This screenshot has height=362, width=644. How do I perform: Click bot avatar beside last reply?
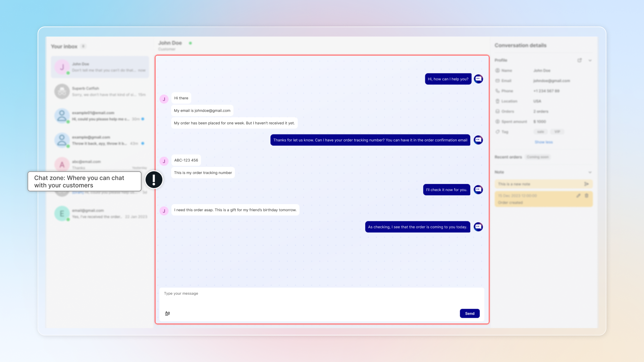coord(478,227)
